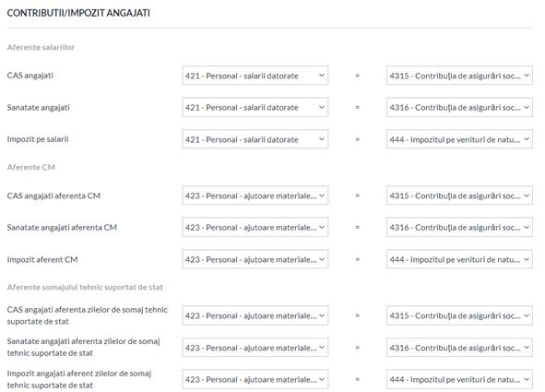
Task: Open debit dropdown for CAS somaj tehnic row
Action: click(x=255, y=315)
